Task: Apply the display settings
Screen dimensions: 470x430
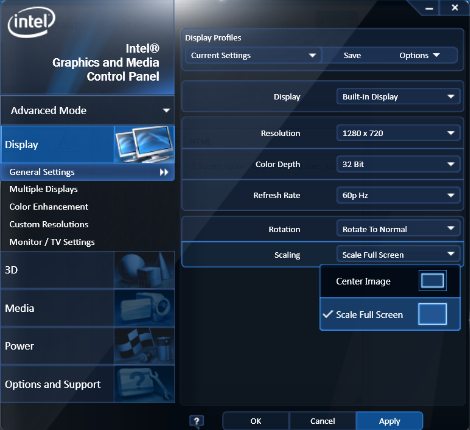Action: [x=389, y=421]
